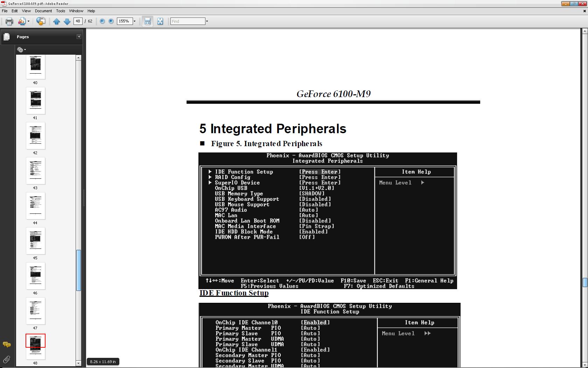Open the Help menu
The width and height of the screenshot is (588, 368).
(91, 11)
